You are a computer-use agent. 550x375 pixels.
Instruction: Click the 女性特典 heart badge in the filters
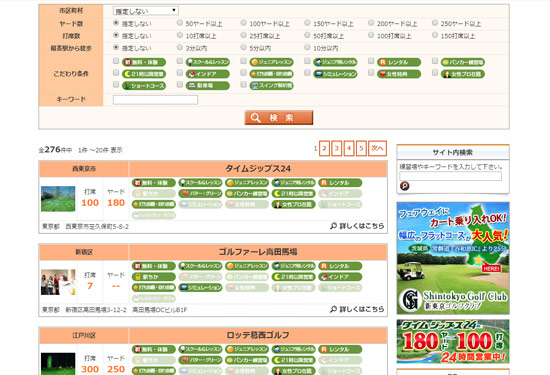[399, 74]
